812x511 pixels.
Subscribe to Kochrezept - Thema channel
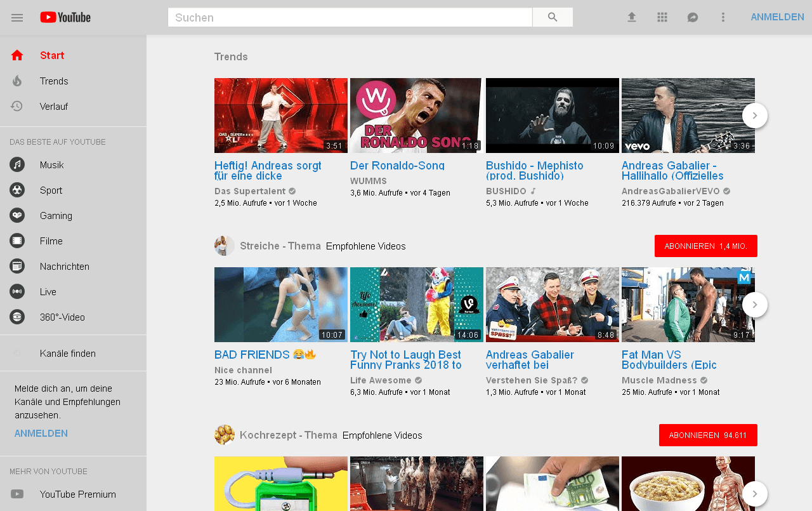[x=708, y=435]
